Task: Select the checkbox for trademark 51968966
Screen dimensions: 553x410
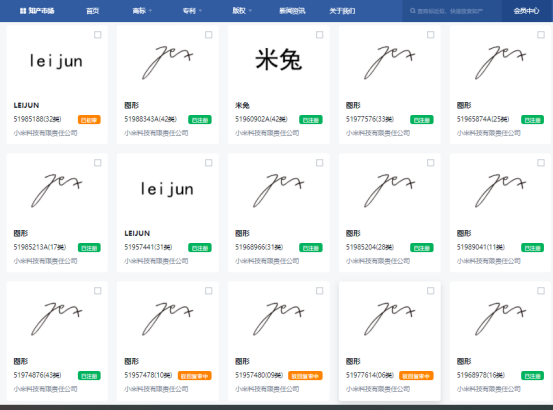Action: [320, 163]
